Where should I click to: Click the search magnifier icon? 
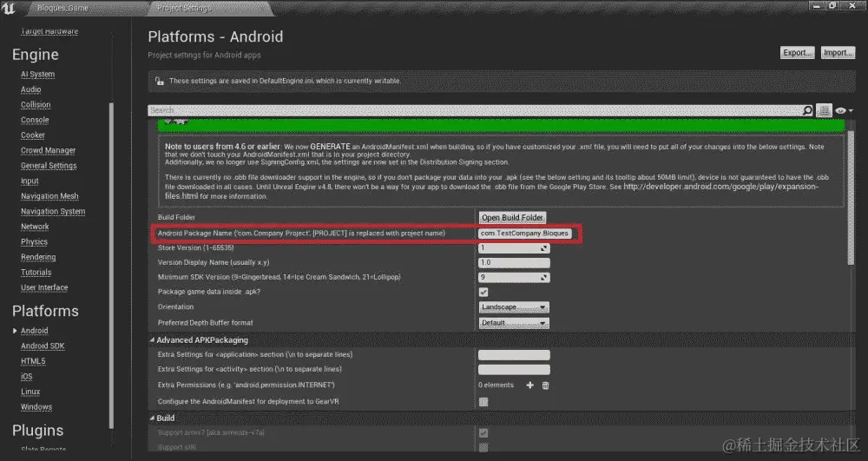(807, 110)
